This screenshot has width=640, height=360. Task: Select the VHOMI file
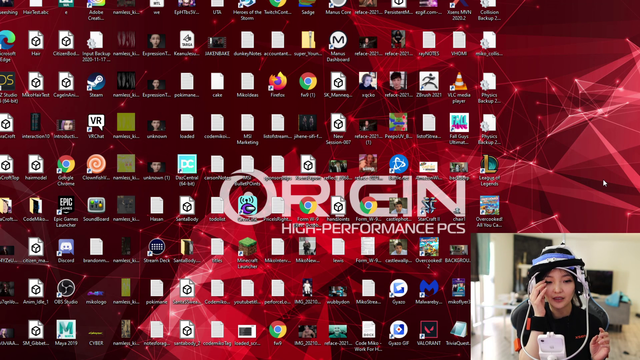(x=459, y=40)
